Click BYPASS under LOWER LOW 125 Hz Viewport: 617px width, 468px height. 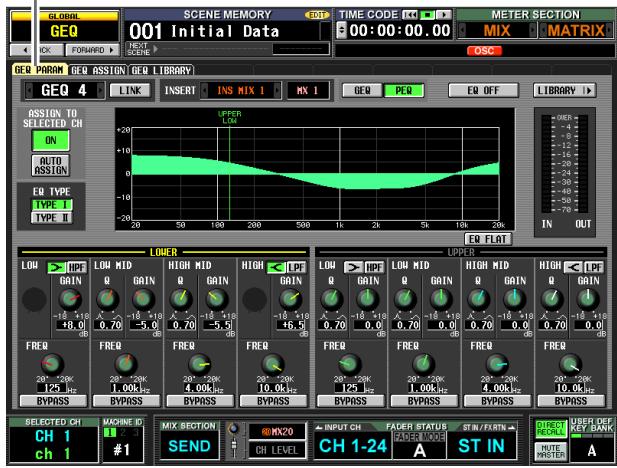pos(53,401)
